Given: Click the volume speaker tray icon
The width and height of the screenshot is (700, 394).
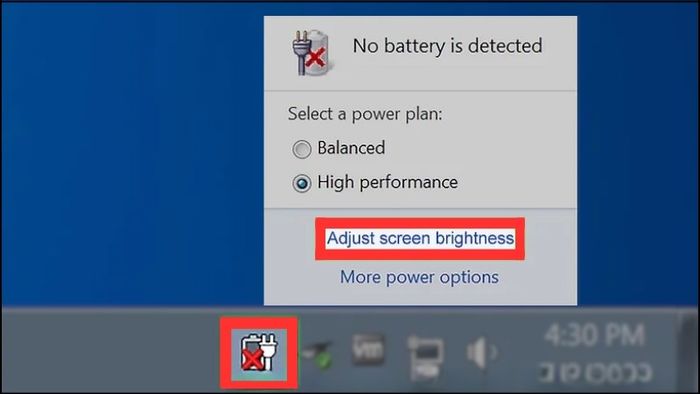Looking at the screenshot, I should point(482,352).
